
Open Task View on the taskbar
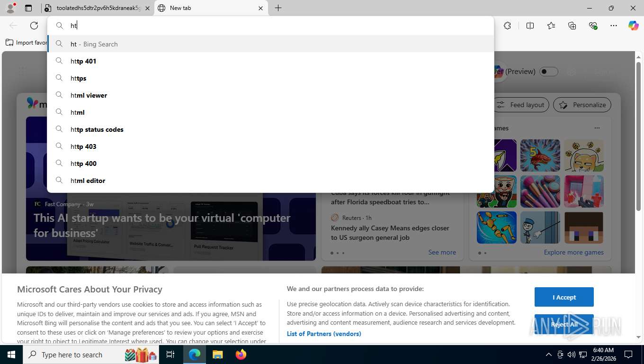[x=170, y=355]
